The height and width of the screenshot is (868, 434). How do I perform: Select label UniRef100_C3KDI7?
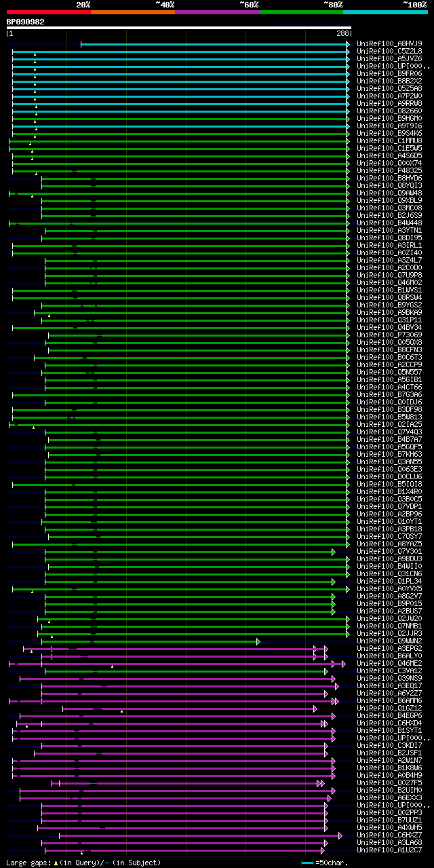pos(389,746)
